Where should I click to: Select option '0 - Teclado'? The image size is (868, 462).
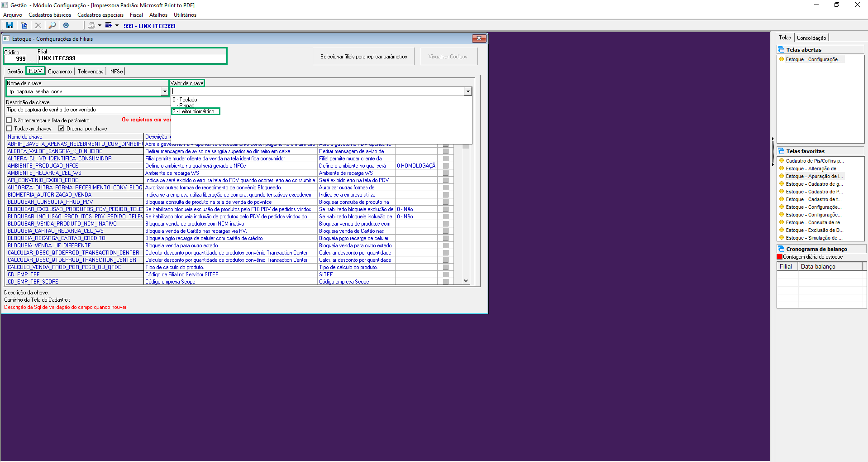[x=185, y=100]
